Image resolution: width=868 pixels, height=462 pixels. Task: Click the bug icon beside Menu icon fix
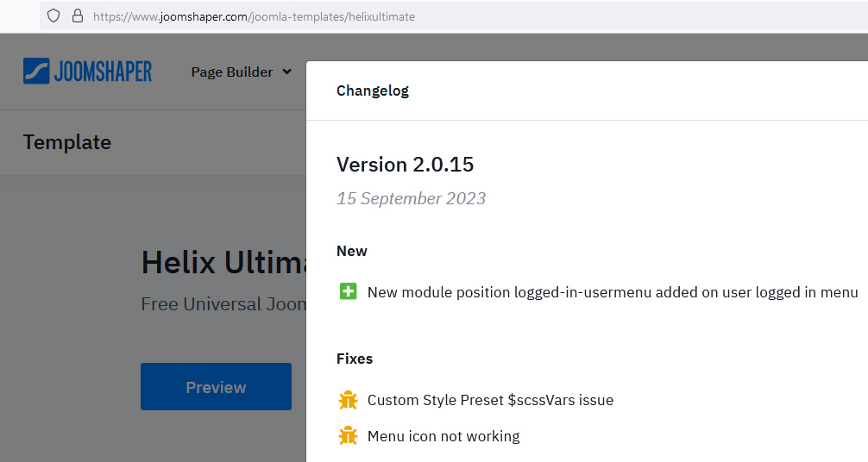tap(348, 436)
